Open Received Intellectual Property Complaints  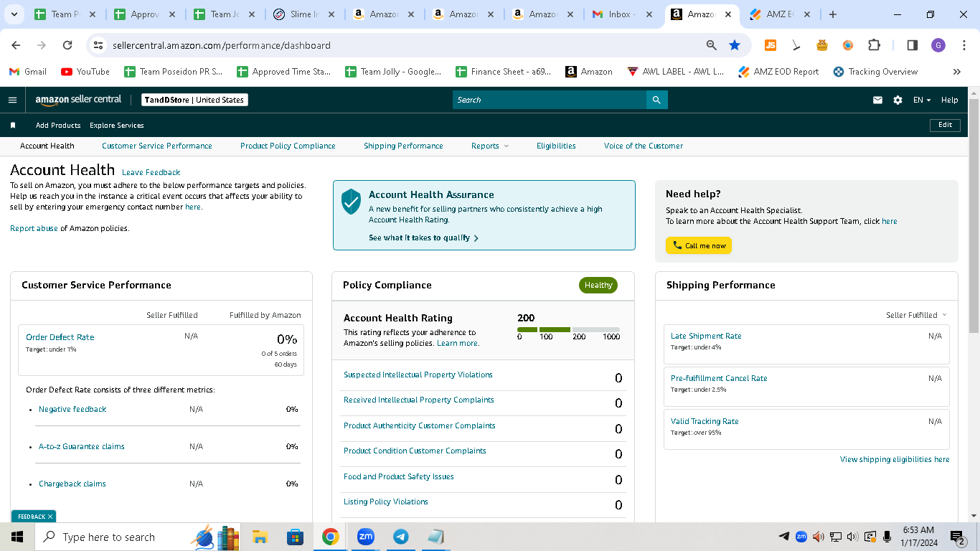tap(419, 400)
